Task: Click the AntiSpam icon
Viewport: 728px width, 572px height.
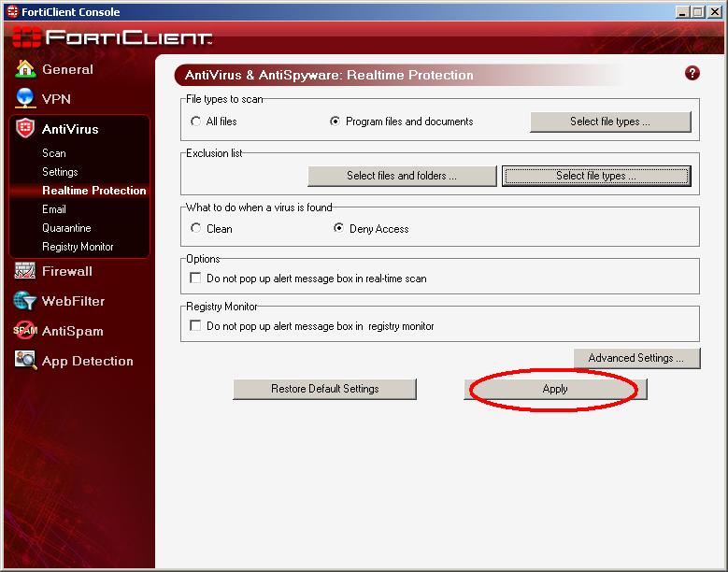Action: pos(25,331)
